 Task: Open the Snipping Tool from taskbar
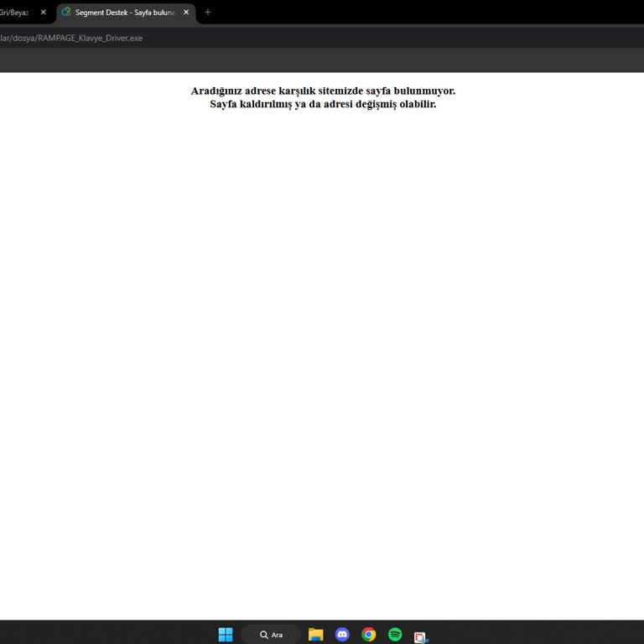421,636
